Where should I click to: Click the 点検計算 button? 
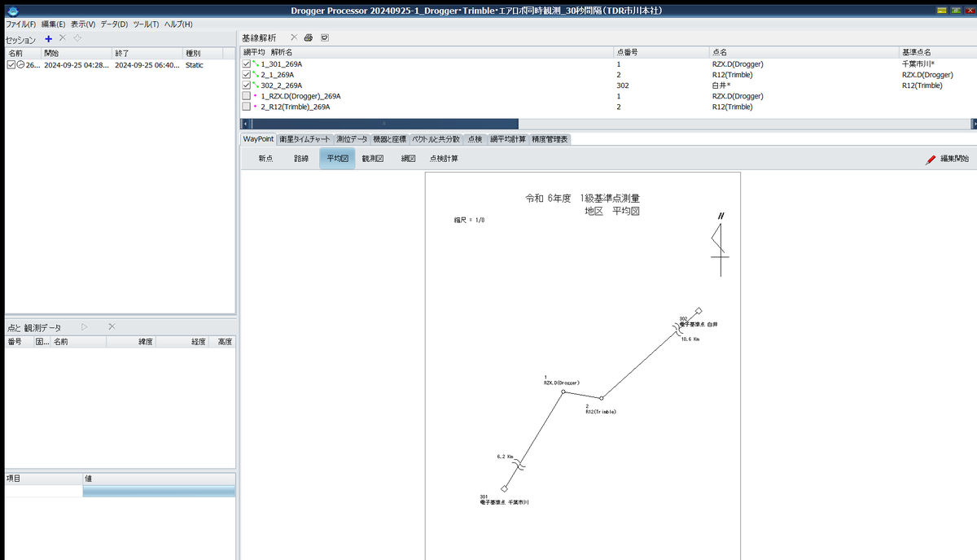[444, 159]
